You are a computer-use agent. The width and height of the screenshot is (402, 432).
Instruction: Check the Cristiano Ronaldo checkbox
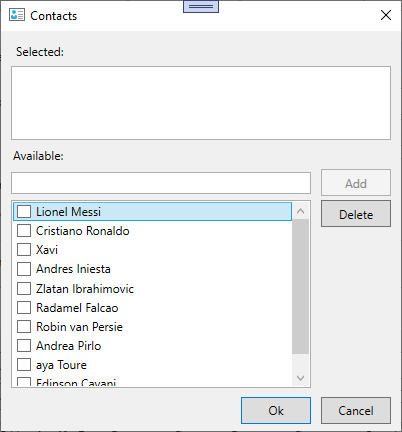[x=24, y=231]
